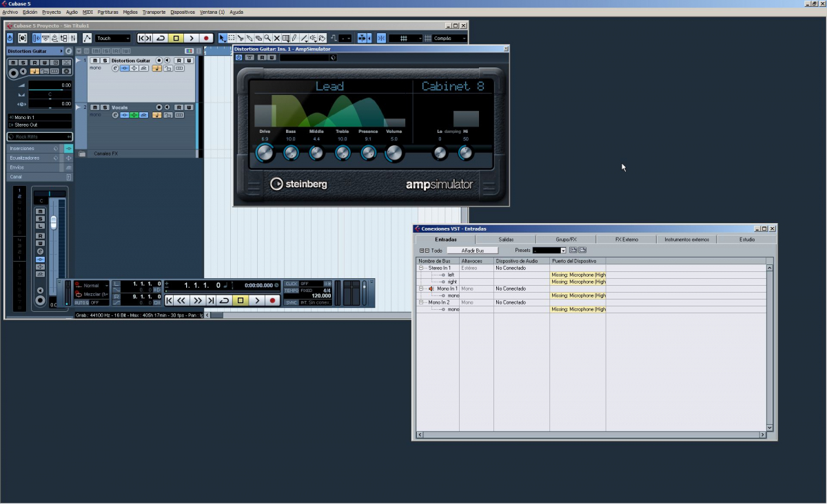Open the Presets dropdown in VST connections

point(549,251)
